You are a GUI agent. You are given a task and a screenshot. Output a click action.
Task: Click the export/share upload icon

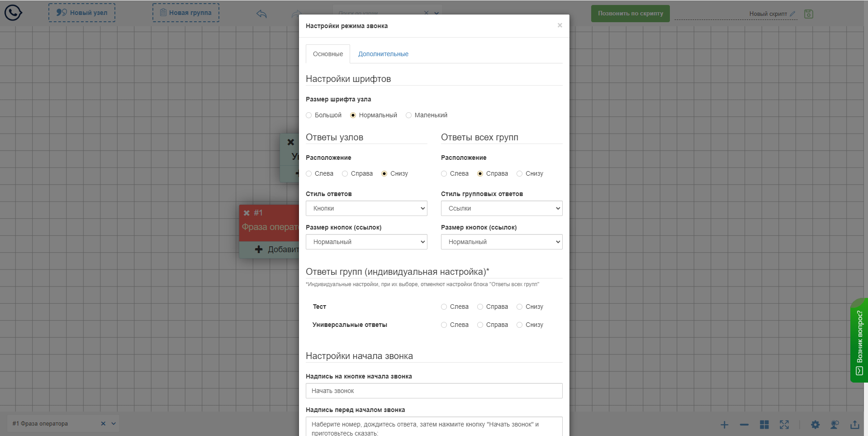point(854,425)
